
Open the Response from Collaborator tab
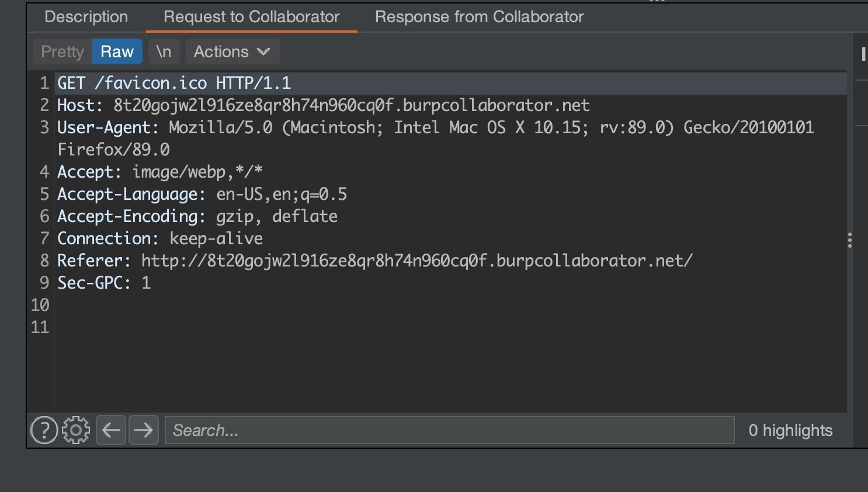479,17
